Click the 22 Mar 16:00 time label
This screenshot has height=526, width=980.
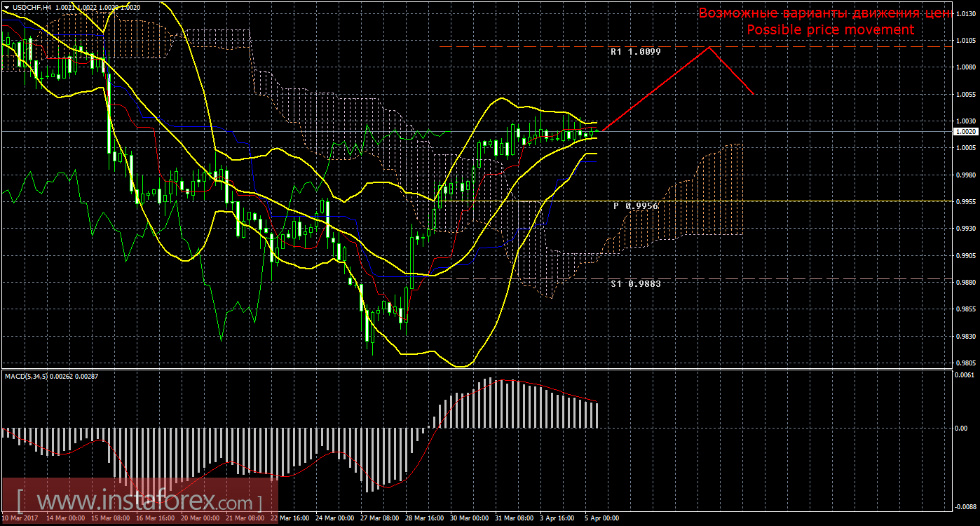click(x=290, y=519)
